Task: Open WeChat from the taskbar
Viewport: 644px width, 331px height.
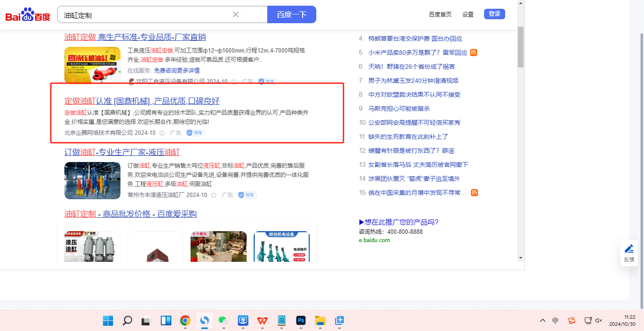Action: (223, 320)
